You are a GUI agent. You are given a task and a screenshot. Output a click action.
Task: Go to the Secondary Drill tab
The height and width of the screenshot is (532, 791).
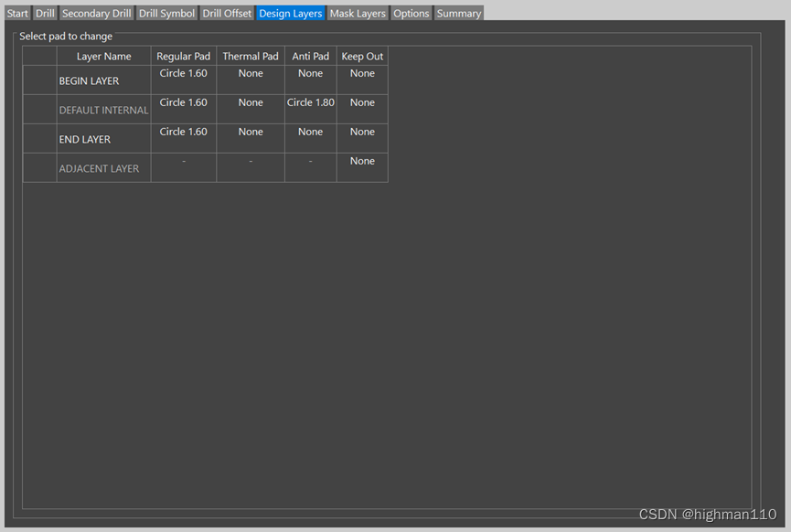point(96,13)
